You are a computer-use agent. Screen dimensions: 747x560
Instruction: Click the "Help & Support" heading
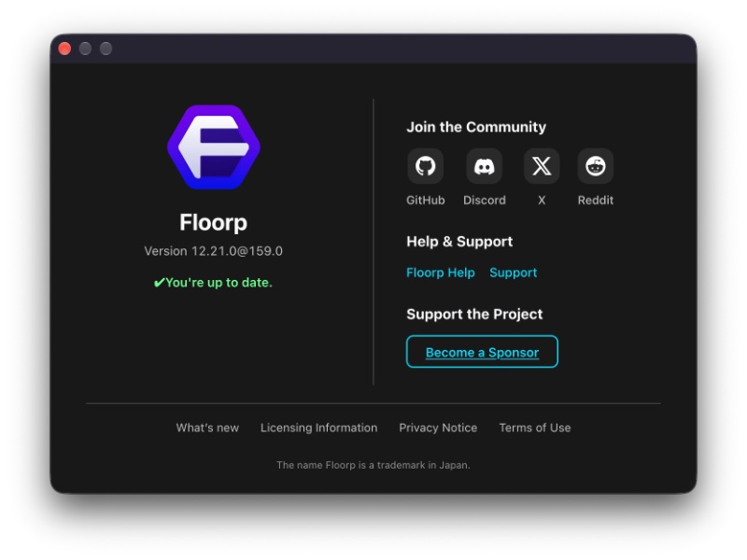(x=459, y=242)
